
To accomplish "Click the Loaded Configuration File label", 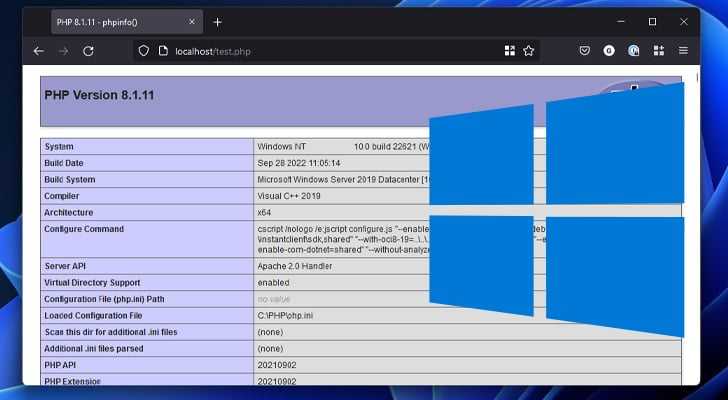I will (93, 316).
